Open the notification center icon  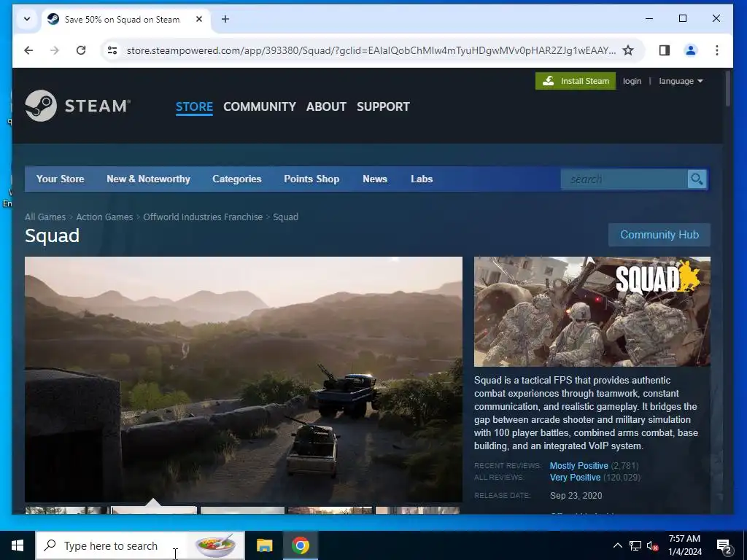724,545
